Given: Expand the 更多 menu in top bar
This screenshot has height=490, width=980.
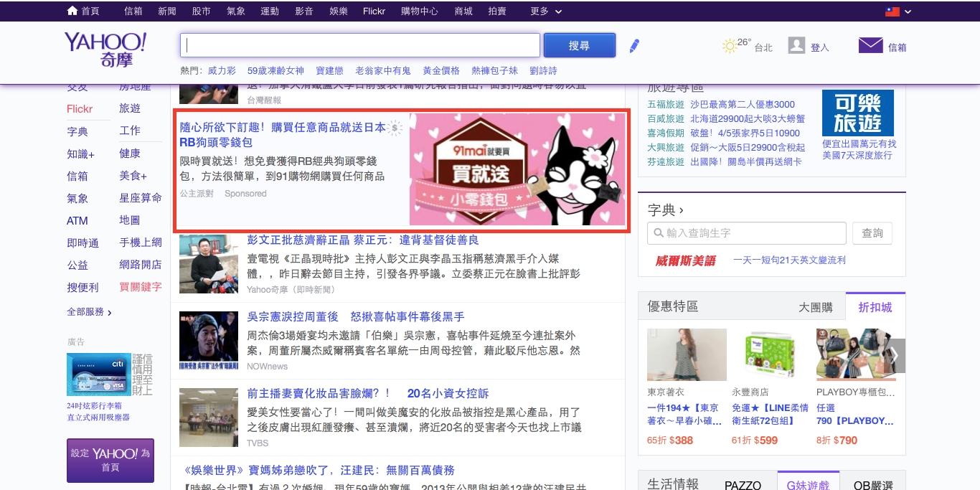Looking at the screenshot, I should point(546,11).
